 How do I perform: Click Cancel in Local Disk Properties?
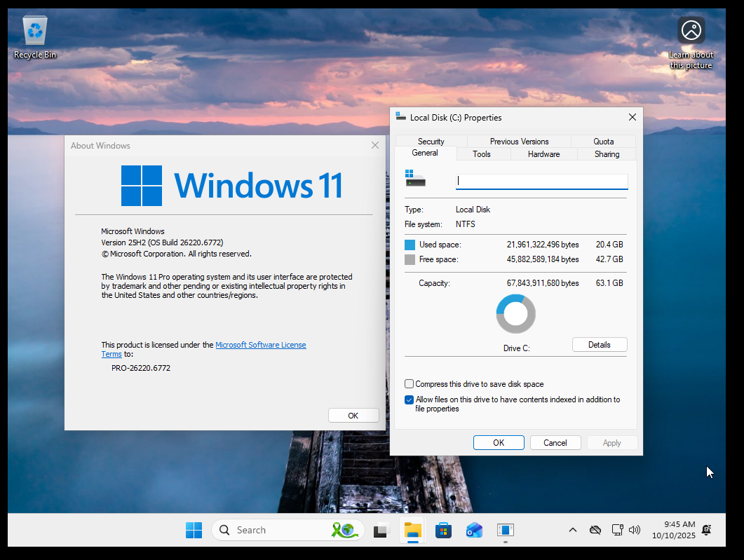(x=555, y=442)
